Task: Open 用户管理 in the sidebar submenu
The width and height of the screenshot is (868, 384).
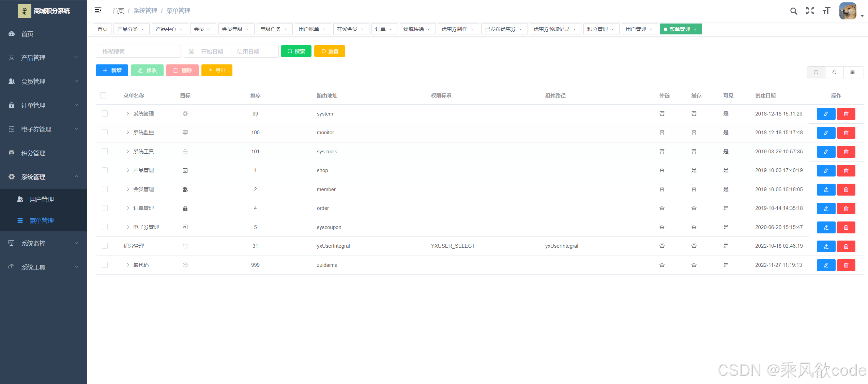Action: (42, 199)
